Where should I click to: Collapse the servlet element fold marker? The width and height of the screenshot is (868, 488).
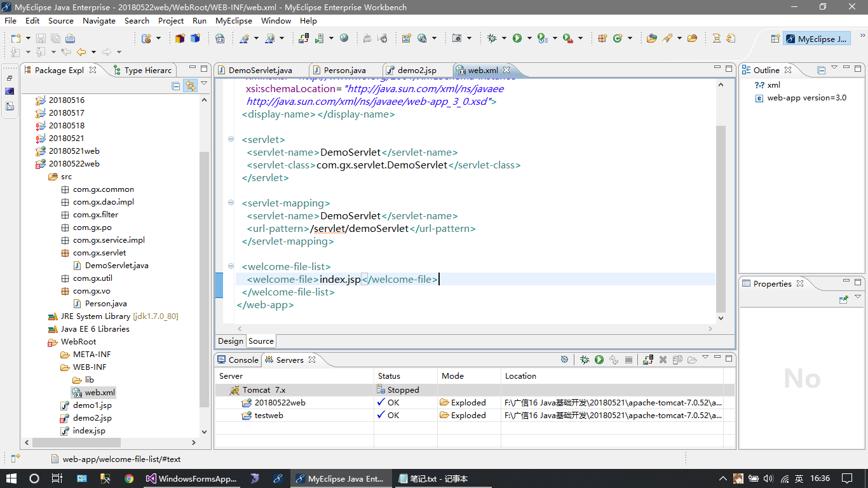coord(230,140)
